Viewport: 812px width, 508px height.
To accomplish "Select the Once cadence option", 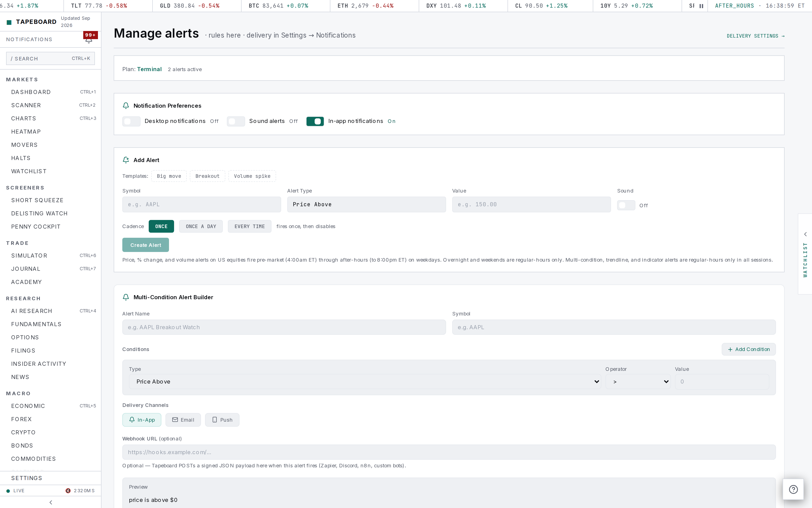I will [x=161, y=227].
